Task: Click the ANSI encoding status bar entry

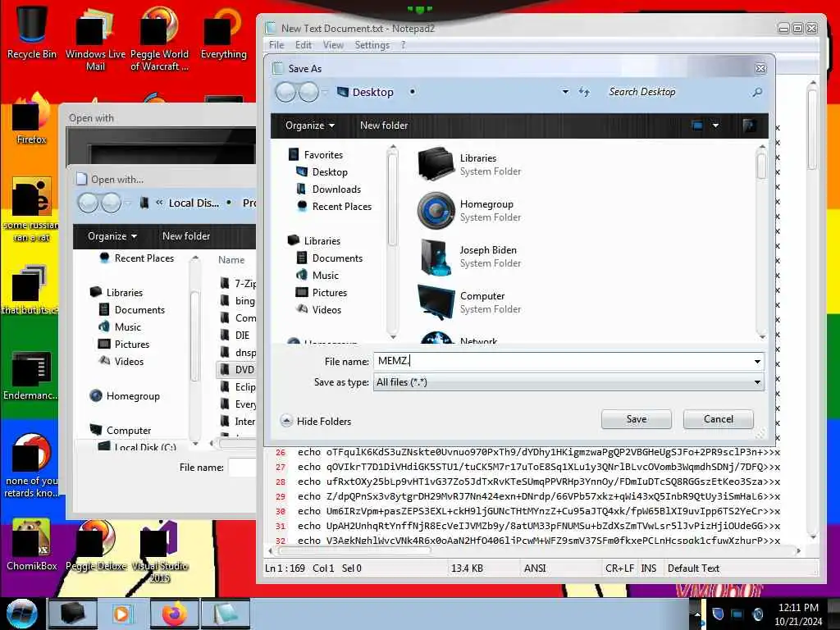Action: (535, 568)
